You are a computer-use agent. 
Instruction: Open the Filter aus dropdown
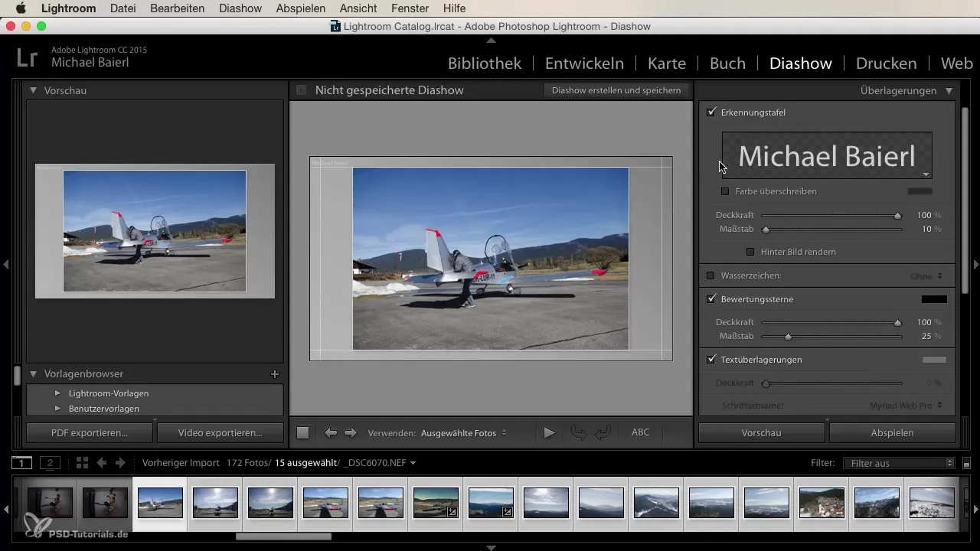(x=899, y=463)
